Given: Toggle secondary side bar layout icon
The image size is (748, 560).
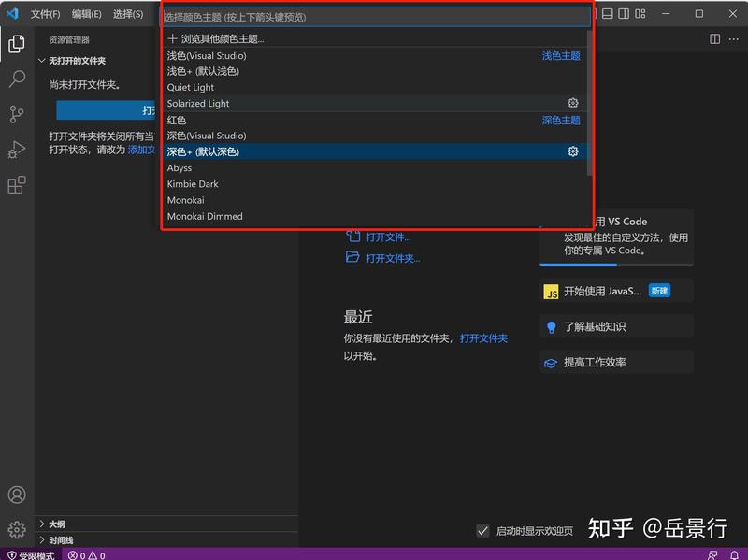Looking at the screenshot, I should click(x=624, y=13).
